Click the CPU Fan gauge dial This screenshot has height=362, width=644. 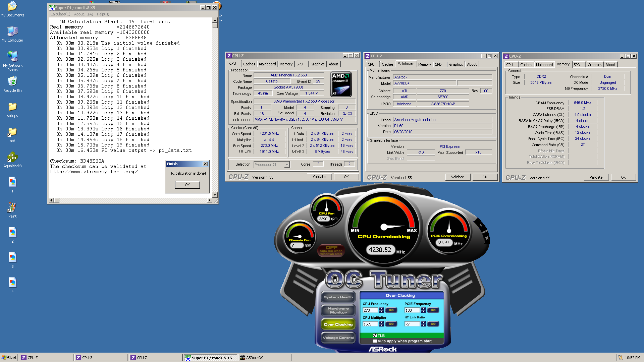click(x=326, y=209)
